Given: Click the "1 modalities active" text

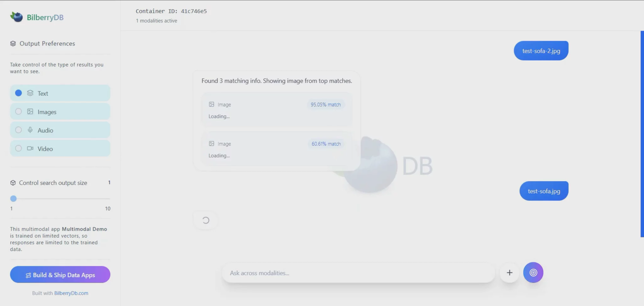Looking at the screenshot, I should click(156, 21).
